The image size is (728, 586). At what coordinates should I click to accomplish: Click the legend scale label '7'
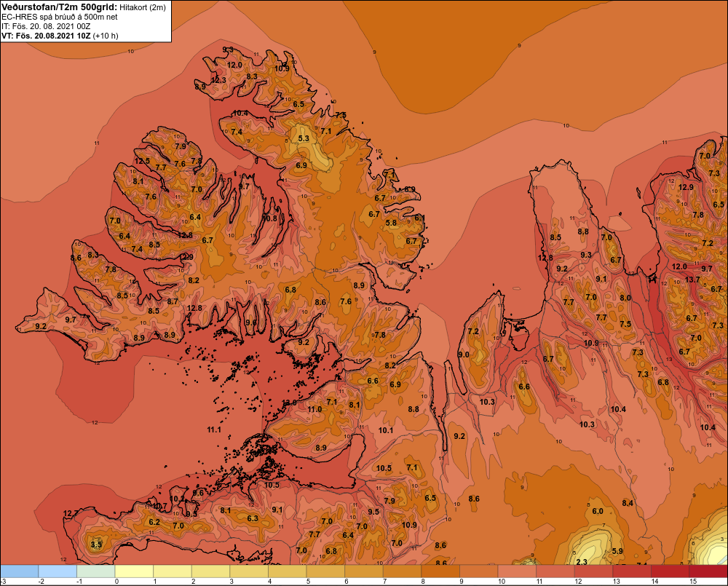[x=385, y=582]
